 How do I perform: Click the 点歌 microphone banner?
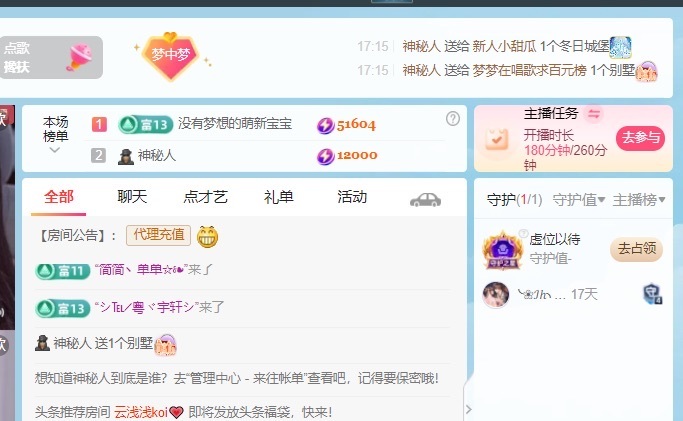51,57
